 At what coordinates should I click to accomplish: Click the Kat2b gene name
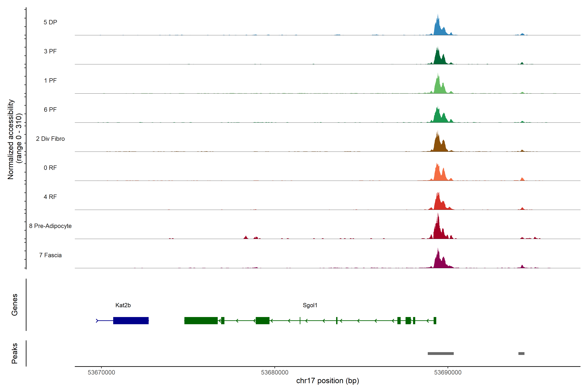(x=123, y=305)
